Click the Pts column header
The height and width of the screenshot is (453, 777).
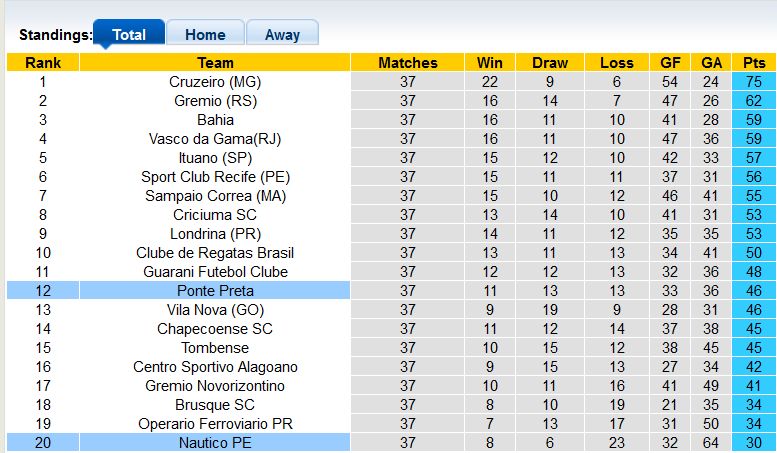tap(753, 62)
